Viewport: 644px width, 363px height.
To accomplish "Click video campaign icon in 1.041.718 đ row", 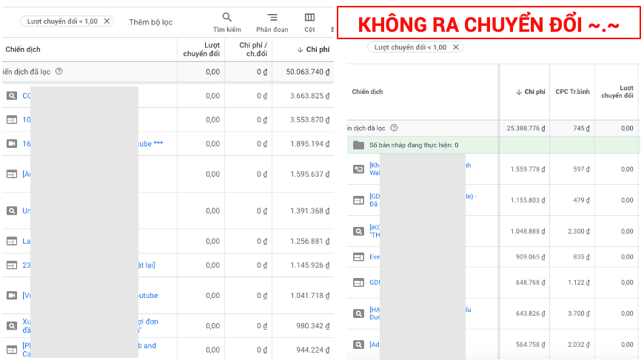I will [12, 295].
